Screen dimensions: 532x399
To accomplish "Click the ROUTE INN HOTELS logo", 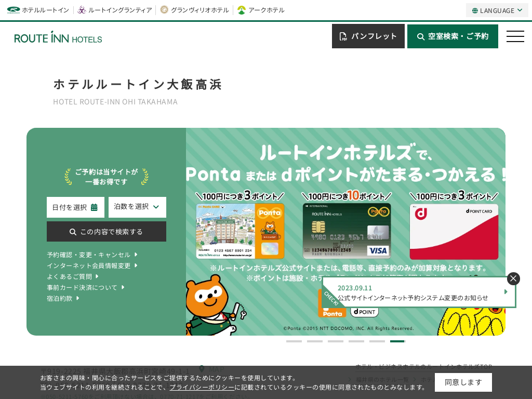I will (x=58, y=37).
